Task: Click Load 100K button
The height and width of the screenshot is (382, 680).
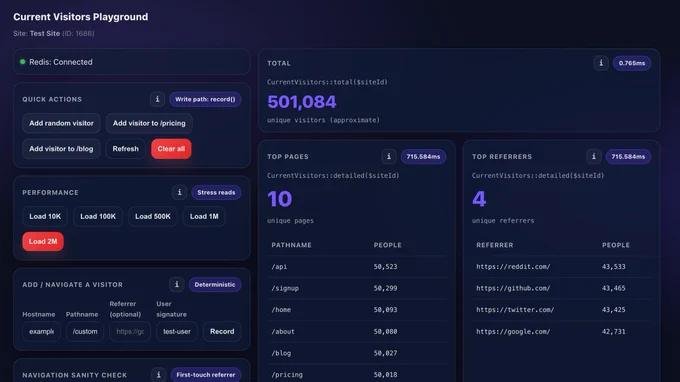Action: (98, 216)
